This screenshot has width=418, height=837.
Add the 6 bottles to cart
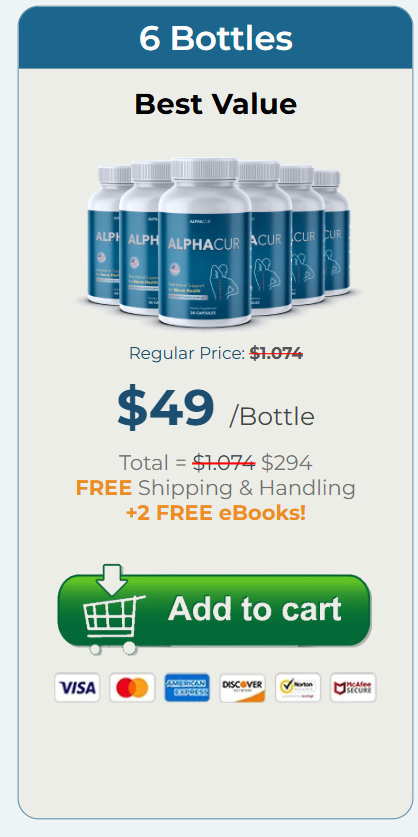[x=214, y=611]
